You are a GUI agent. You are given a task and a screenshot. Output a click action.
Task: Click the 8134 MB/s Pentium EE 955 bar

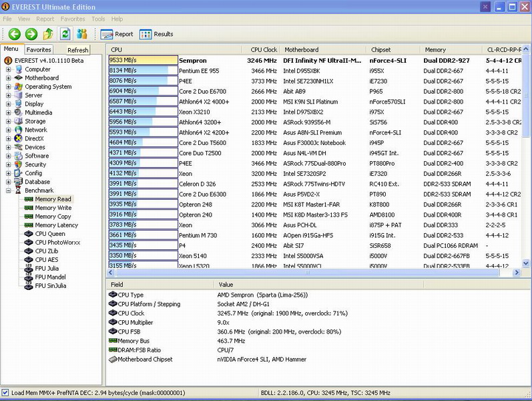(143, 70)
